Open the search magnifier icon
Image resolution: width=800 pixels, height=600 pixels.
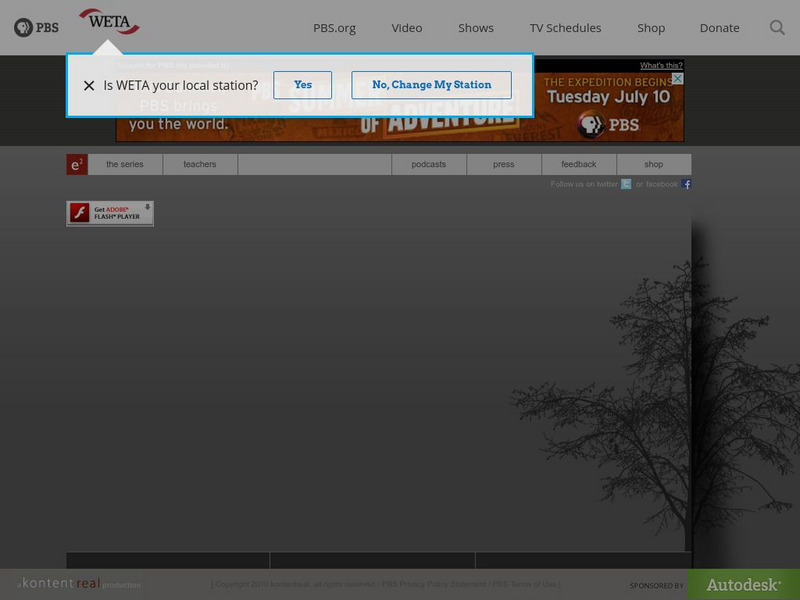point(777,28)
